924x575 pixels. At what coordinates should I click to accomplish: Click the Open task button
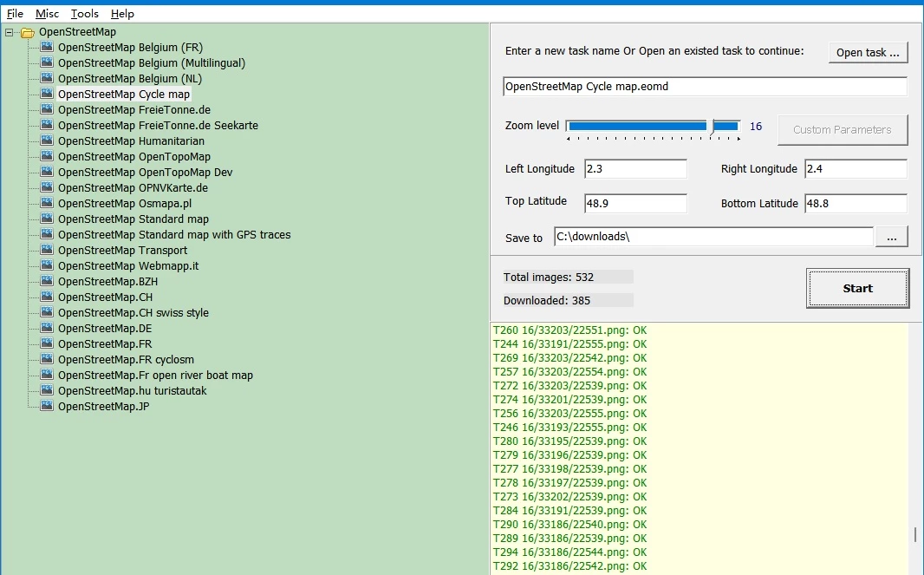coord(868,52)
